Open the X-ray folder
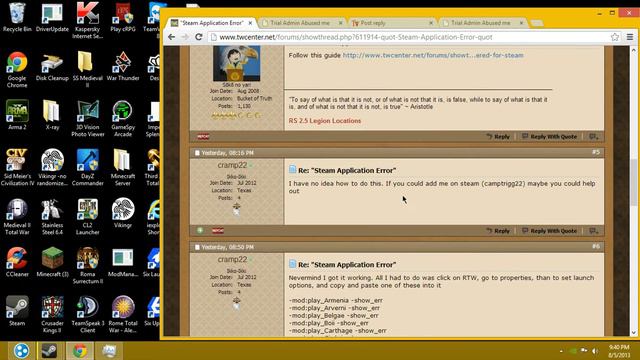640x360 pixels. tap(52, 115)
